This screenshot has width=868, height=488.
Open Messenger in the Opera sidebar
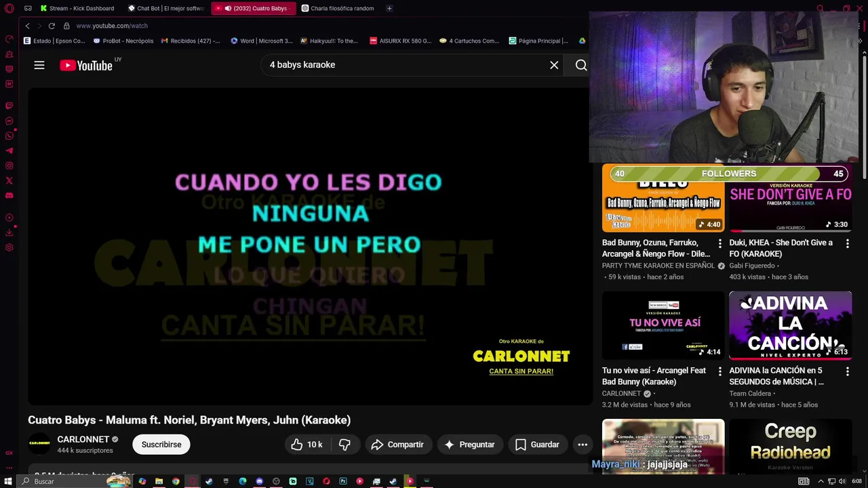click(x=9, y=121)
